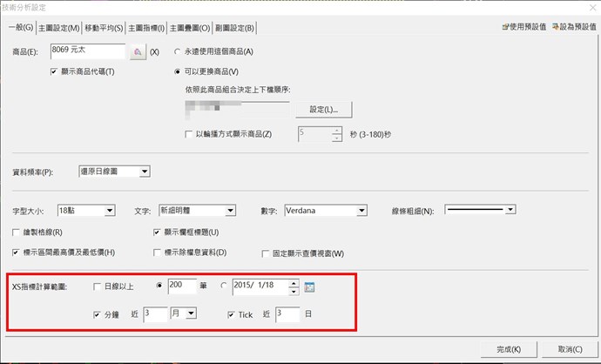
Task: Switch to 主圖設定(M) tab
Action: tap(58, 28)
